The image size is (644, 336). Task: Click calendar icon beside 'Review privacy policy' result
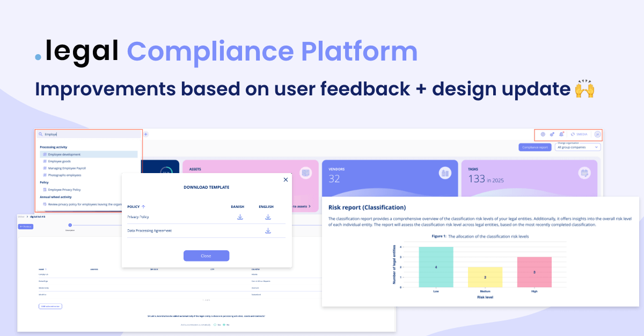tap(45, 204)
